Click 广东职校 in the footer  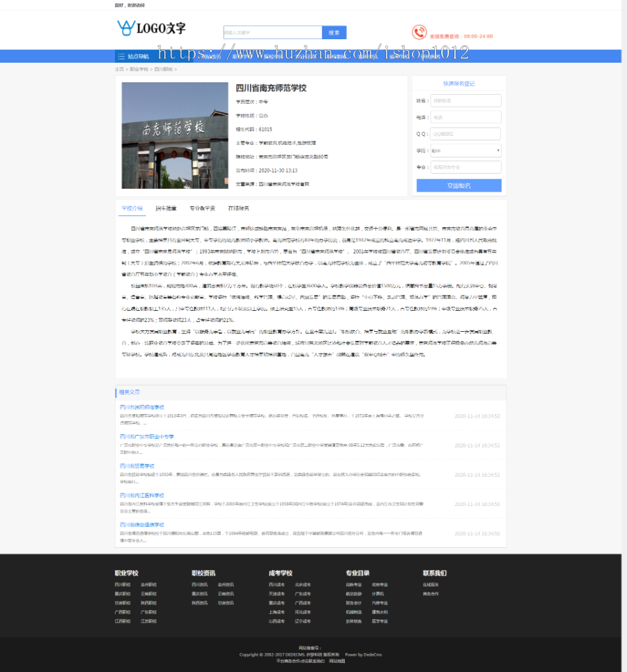coord(148,612)
